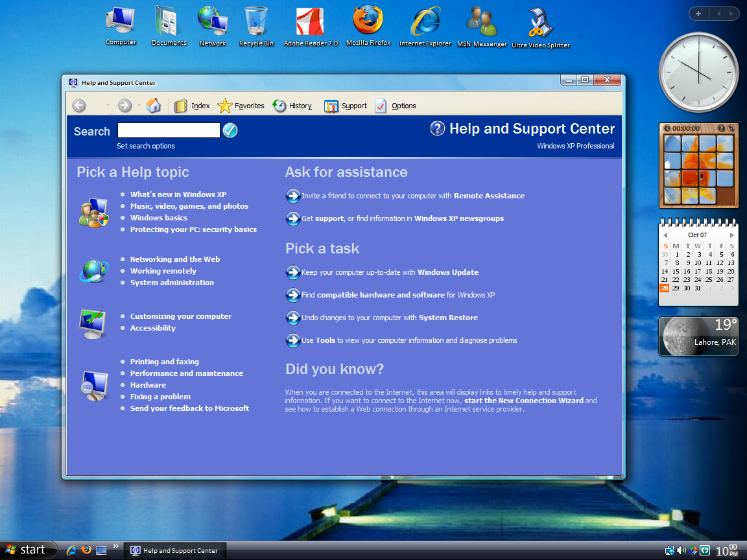This screenshot has height=560, width=747.
Task: Open Performance and maintenance topic
Action: [x=187, y=373]
